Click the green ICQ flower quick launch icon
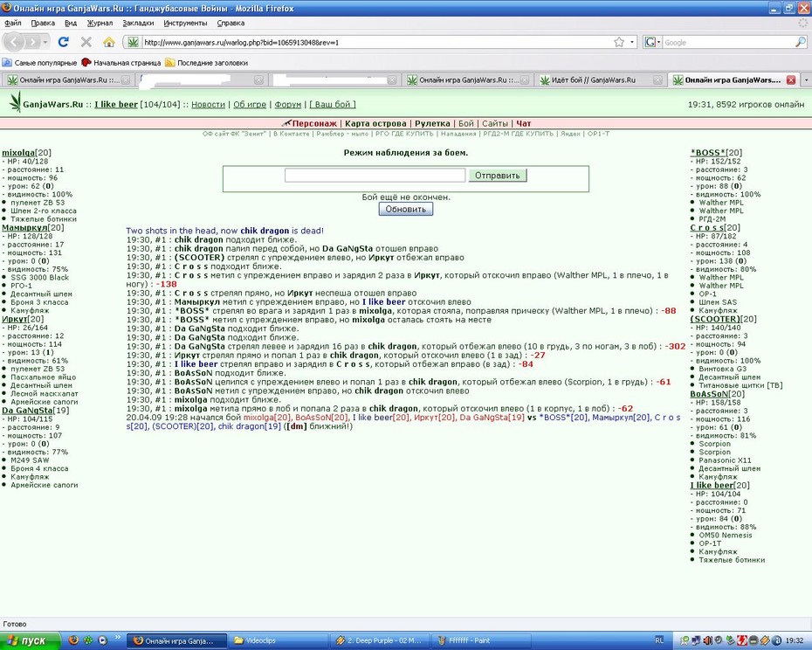This screenshot has width=812, height=650. 88,640
